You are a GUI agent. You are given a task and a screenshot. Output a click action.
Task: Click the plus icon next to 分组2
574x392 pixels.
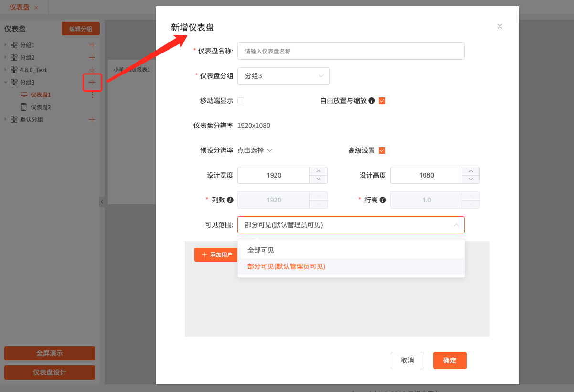[x=92, y=57]
